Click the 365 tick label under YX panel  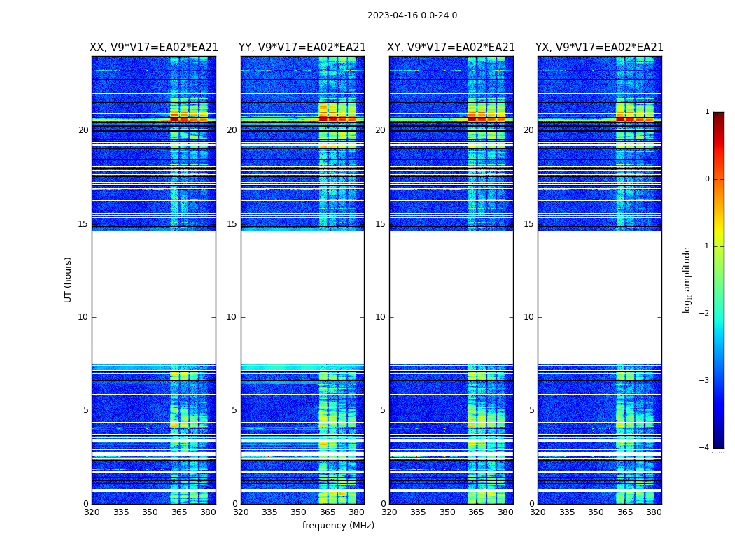pos(624,512)
